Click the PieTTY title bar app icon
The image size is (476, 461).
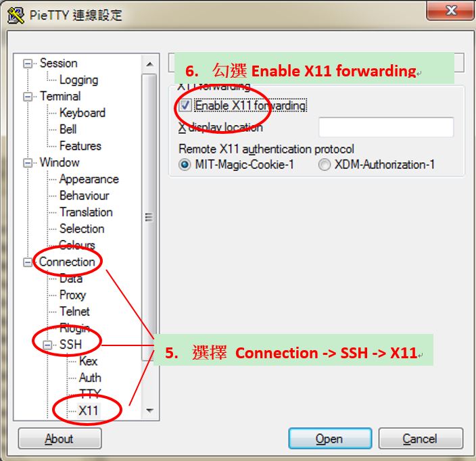click(x=16, y=15)
